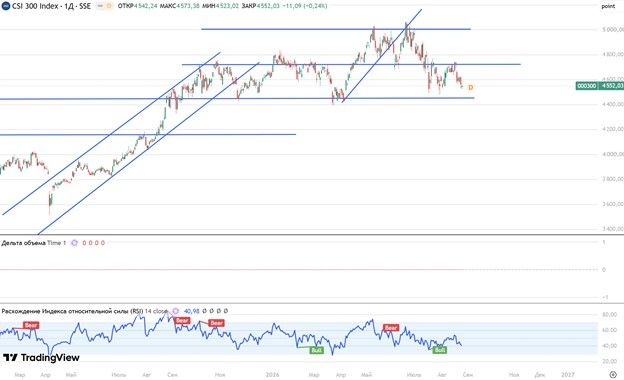Click the yellow data status icon beside SSE
Viewport: 624px width, 380px height.
coord(109,6)
